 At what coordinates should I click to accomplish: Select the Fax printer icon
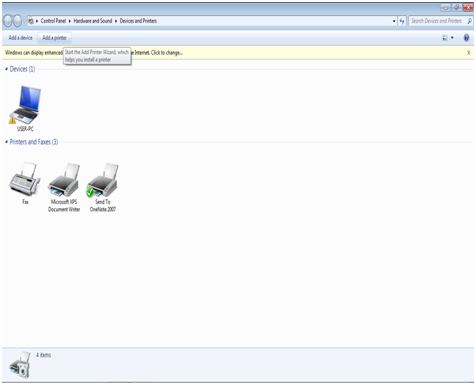click(x=25, y=183)
